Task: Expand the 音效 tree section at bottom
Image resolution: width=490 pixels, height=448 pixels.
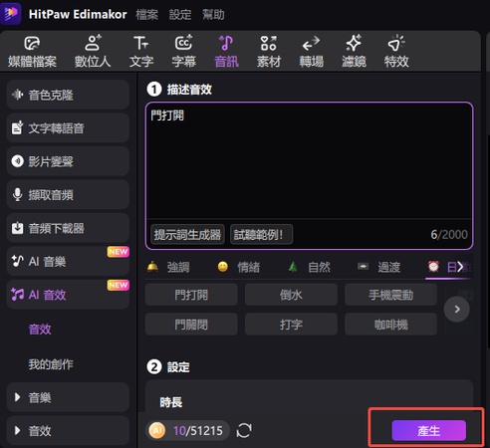Action: [x=68, y=431]
